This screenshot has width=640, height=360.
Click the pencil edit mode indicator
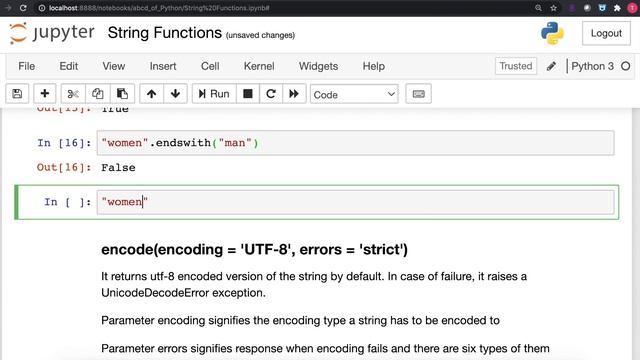click(x=551, y=66)
